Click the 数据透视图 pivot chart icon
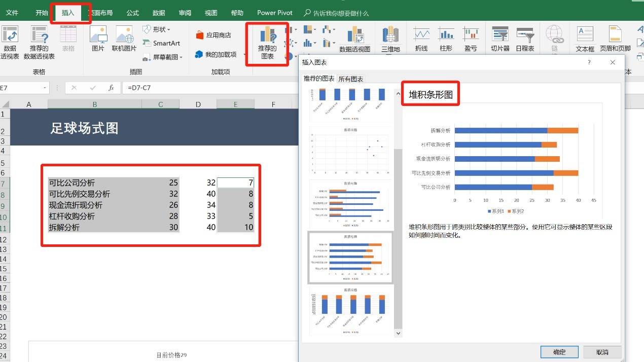 click(355, 40)
